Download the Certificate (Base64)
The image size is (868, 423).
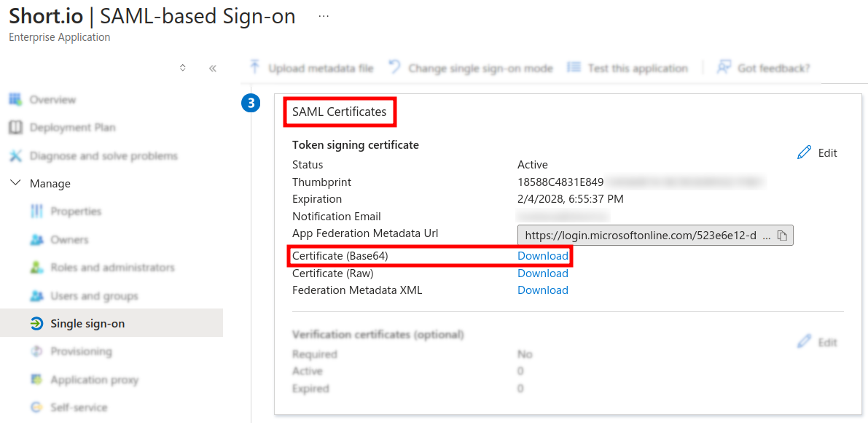(542, 256)
